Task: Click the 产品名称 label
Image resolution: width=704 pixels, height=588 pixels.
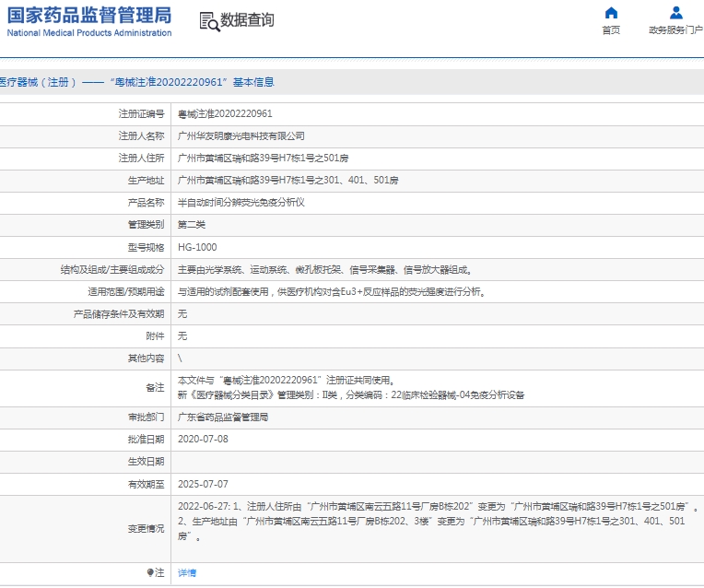Action: tap(146, 203)
